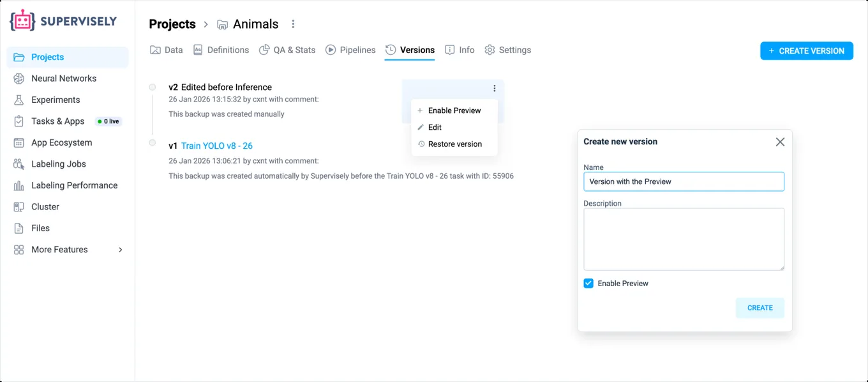Click the Labeling Jobs icon
The height and width of the screenshot is (382, 868).
(19, 164)
